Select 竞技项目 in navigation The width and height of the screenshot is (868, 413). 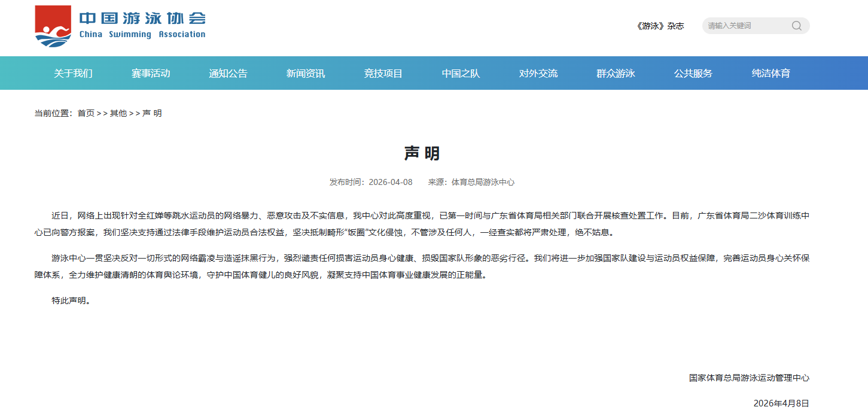[383, 74]
